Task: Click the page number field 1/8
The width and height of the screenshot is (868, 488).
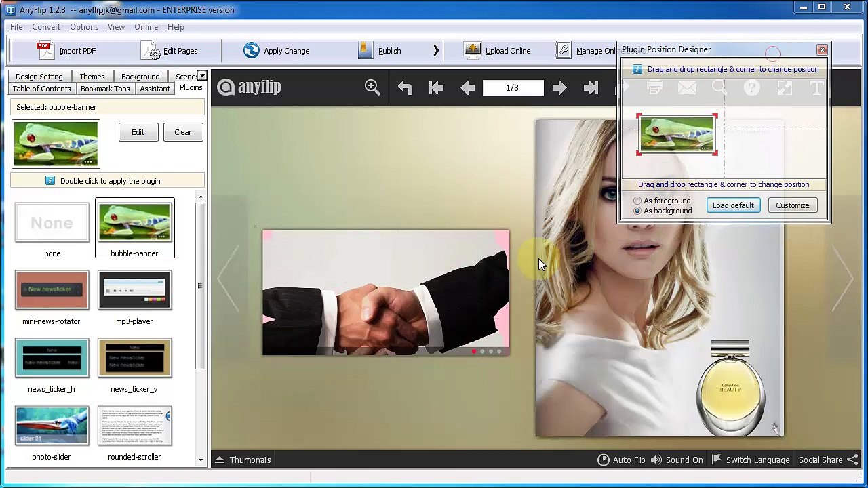Action: point(513,87)
